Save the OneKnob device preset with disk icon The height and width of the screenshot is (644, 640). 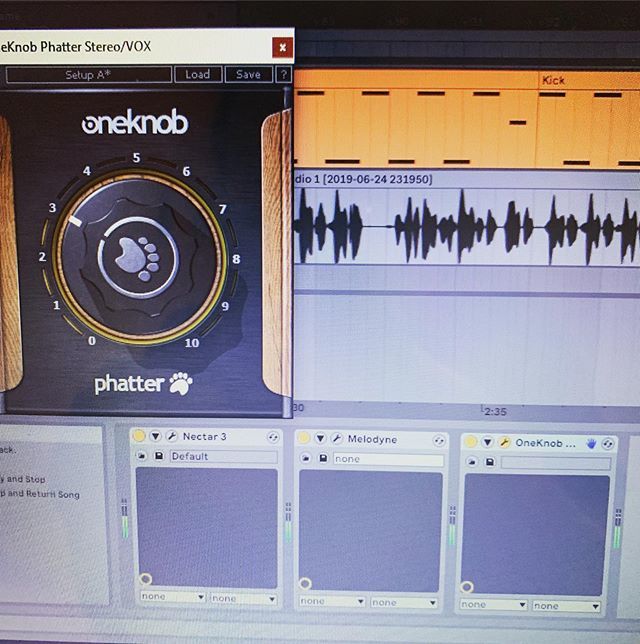(x=490, y=462)
